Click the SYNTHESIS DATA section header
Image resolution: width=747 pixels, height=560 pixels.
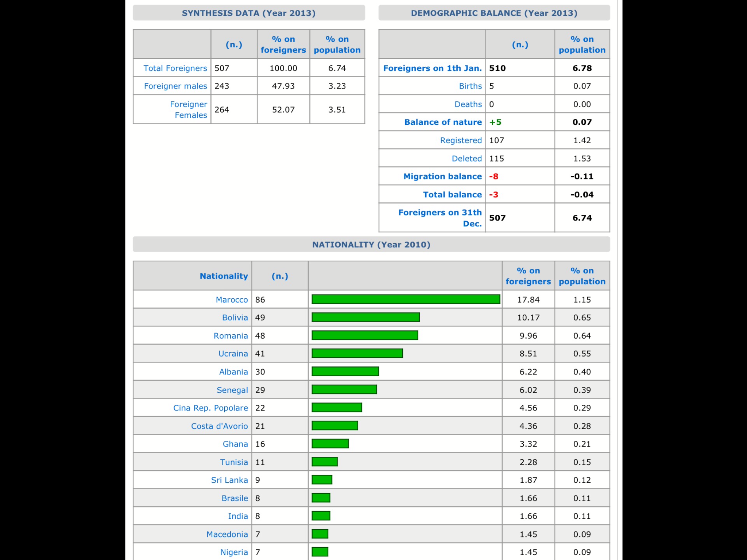[249, 13]
